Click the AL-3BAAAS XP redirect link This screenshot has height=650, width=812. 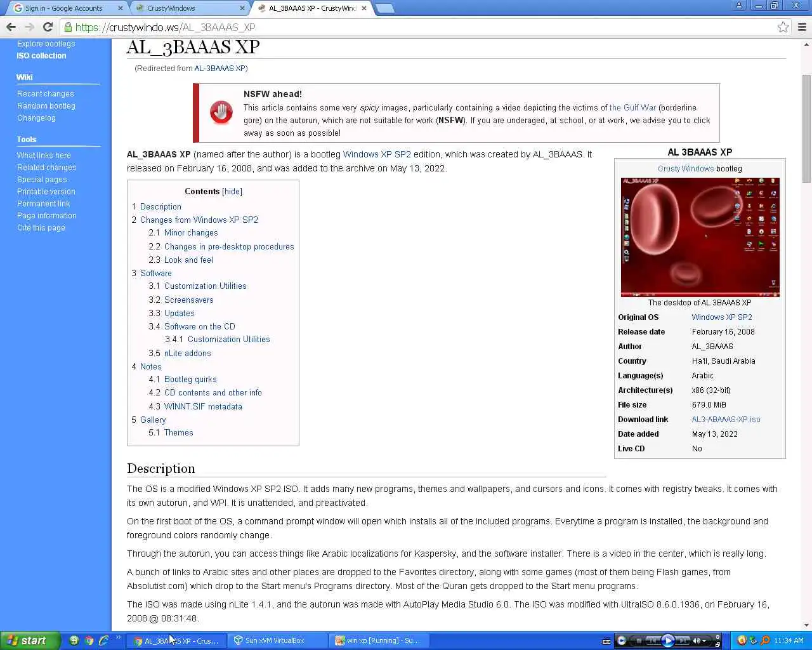tap(219, 69)
